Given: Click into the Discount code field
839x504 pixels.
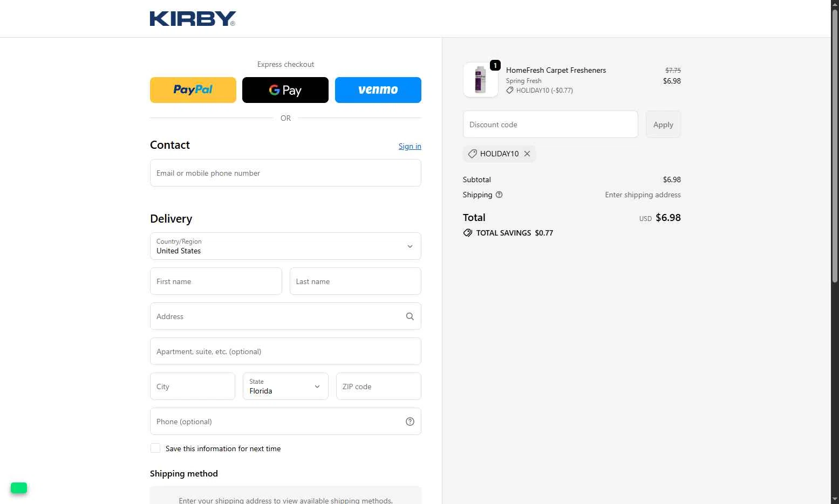Looking at the screenshot, I should (550, 125).
